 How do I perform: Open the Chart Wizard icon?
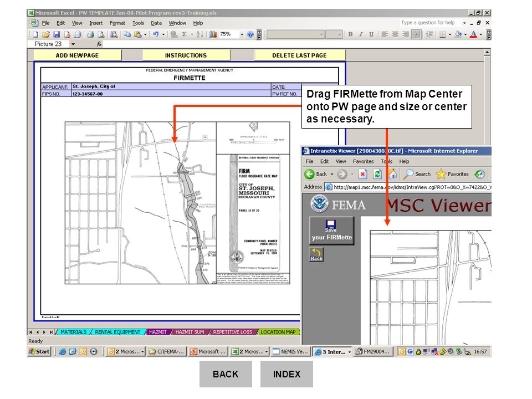(213, 34)
